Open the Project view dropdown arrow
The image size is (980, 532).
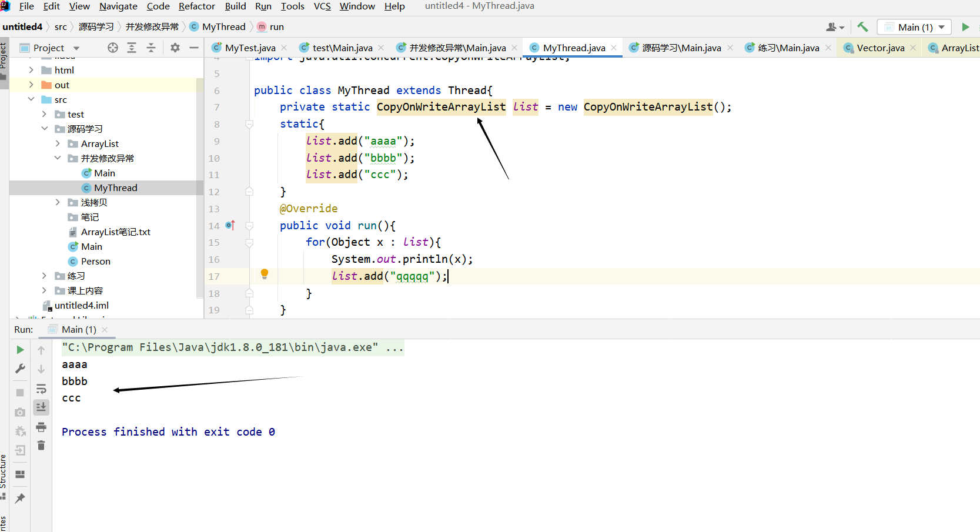coord(76,48)
